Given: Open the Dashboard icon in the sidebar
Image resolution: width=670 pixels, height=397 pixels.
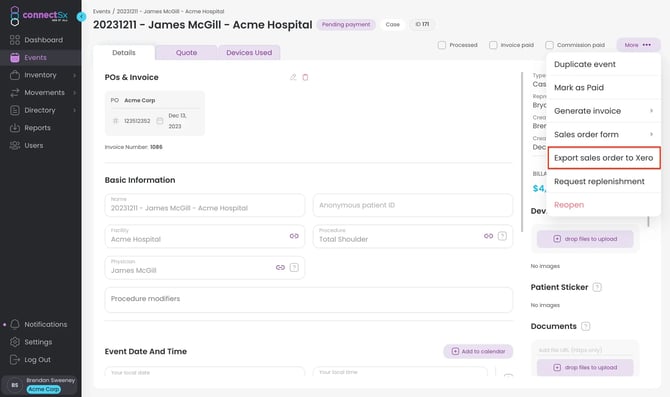Looking at the screenshot, I should pos(15,40).
